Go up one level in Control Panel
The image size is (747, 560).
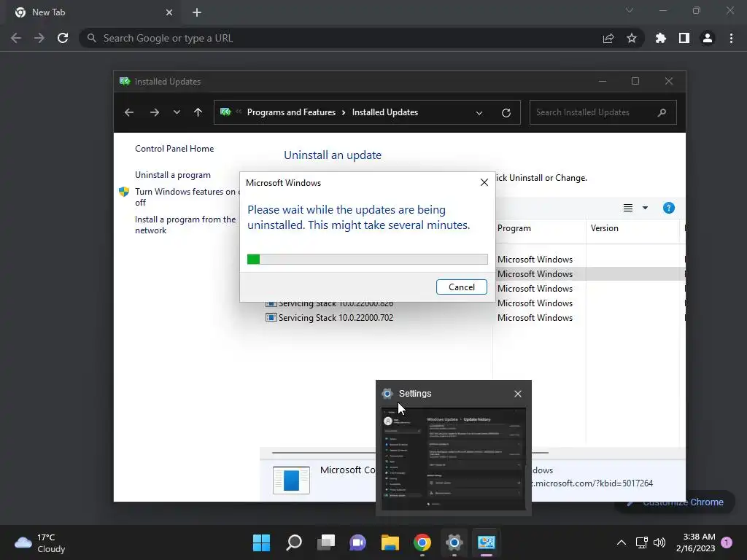[x=198, y=112]
